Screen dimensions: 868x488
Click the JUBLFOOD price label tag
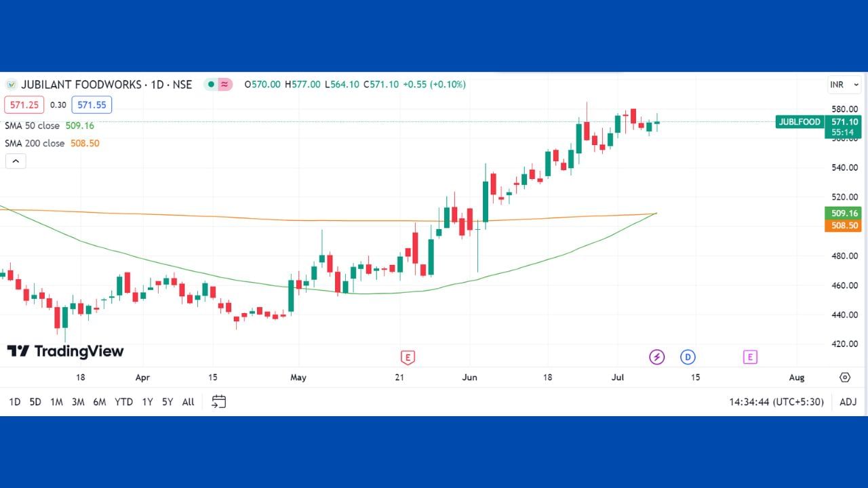click(x=800, y=122)
